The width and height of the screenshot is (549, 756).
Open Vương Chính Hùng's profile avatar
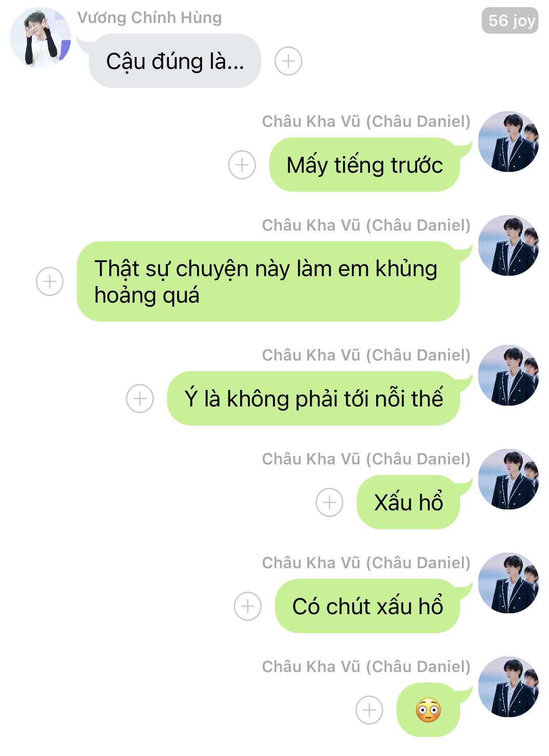coord(40,38)
